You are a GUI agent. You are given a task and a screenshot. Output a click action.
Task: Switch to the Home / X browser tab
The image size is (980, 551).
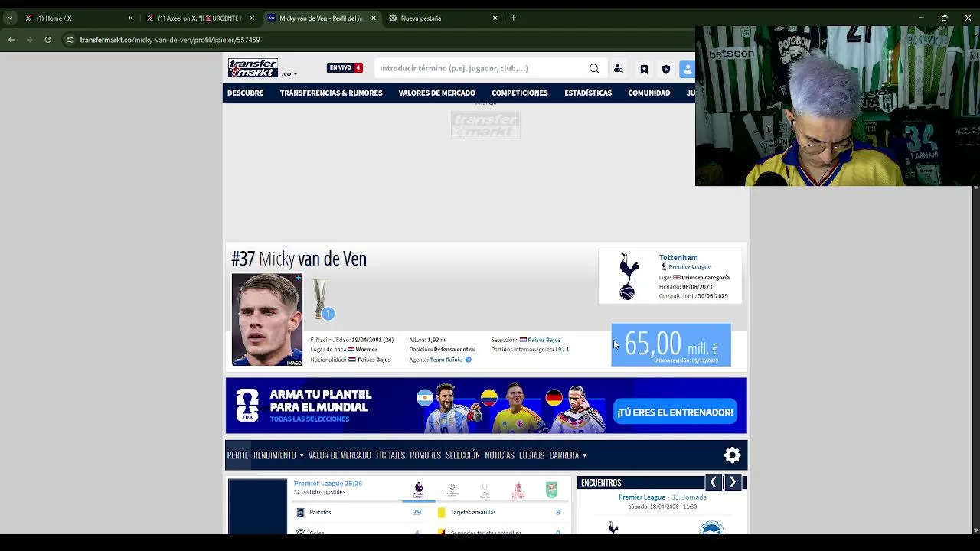pyautogui.click(x=78, y=18)
